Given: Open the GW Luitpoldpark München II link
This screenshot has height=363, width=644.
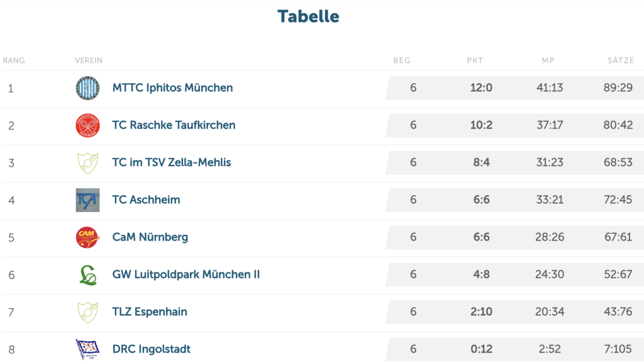Looking at the screenshot, I should pos(186,275).
